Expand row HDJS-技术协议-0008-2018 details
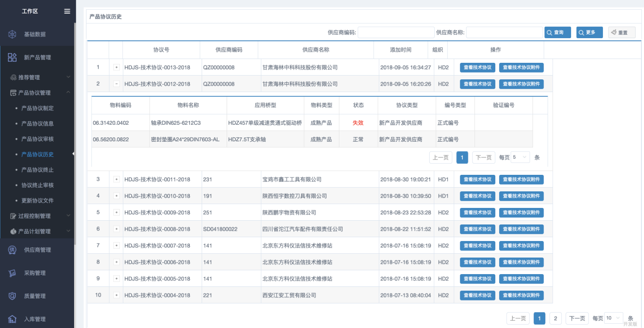The height and width of the screenshot is (328, 644). click(x=117, y=229)
